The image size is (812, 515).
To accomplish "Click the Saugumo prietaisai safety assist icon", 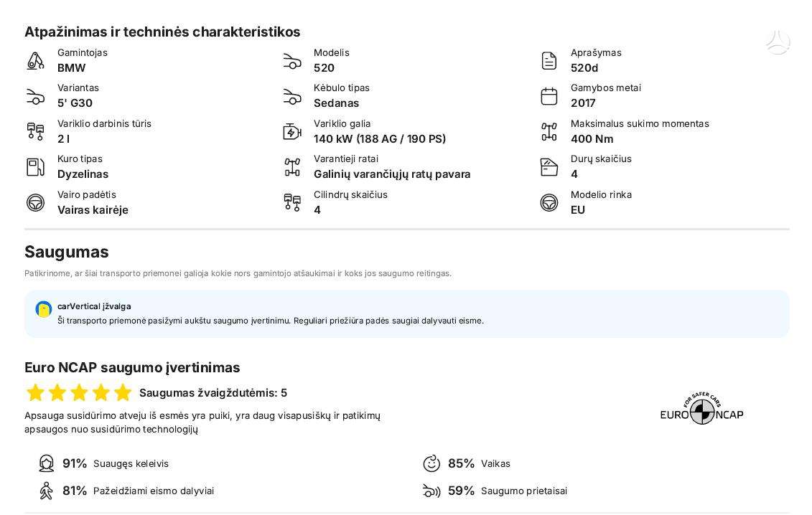I will pyautogui.click(x=431, y=491).
